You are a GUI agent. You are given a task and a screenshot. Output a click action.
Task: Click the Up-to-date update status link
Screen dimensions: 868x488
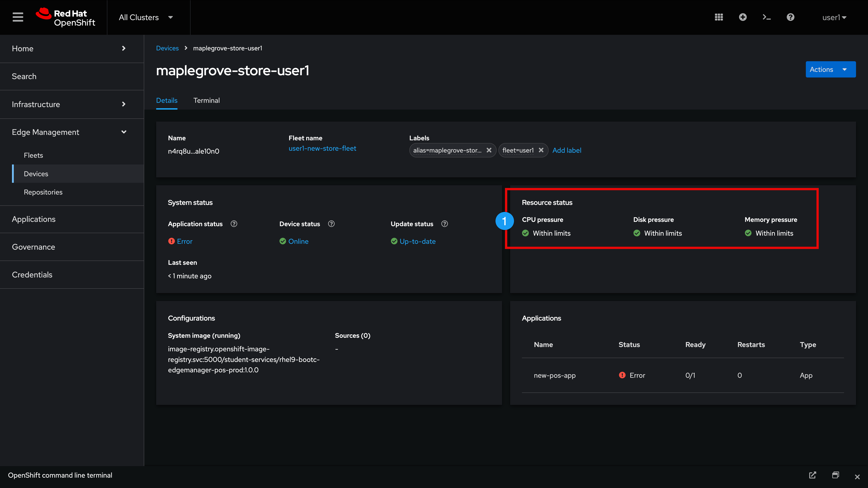[x=417, y=241]
